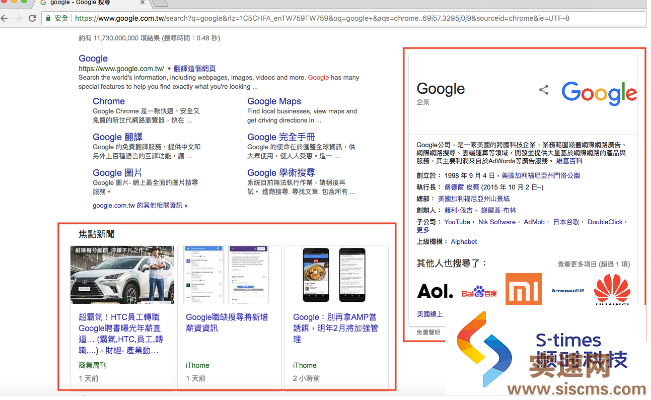Viewport: 651px width, 400px height.
Task: Open the Google搜尋將新增 news headline
Action: pos(227,323)
